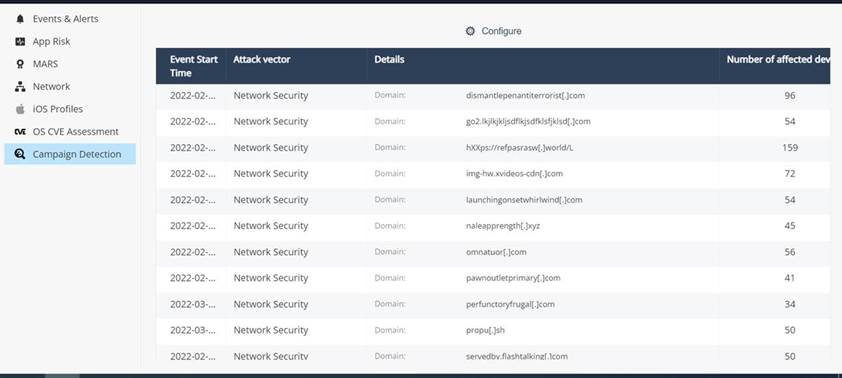Open the Network section
The image size is (842, 378).
[x=52, y=86]
